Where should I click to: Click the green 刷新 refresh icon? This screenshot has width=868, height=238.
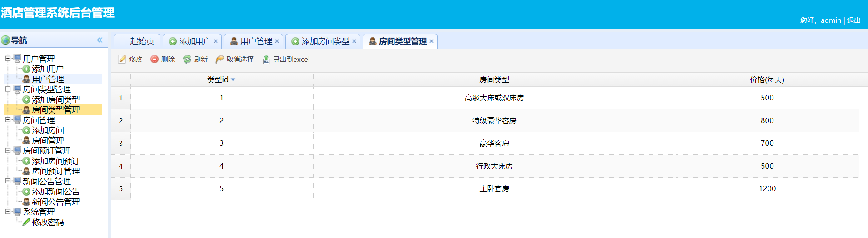[187, 59]
